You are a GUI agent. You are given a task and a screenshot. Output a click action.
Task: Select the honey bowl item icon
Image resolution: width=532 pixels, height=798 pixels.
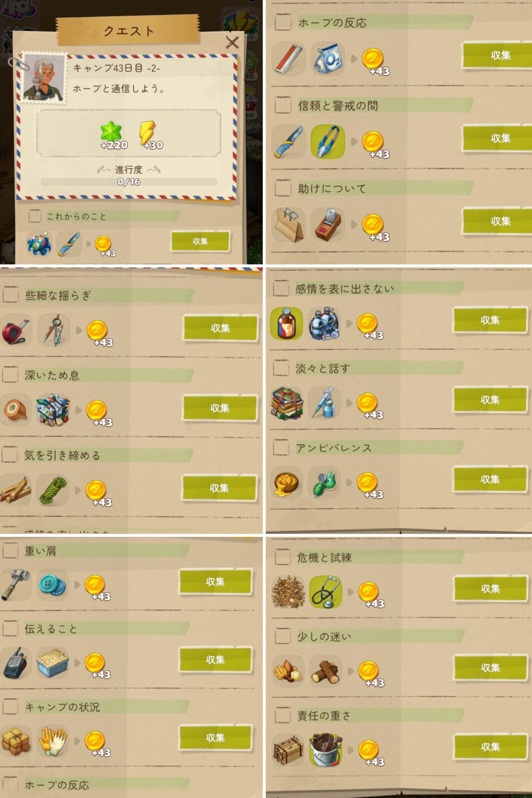coord(287,483)
